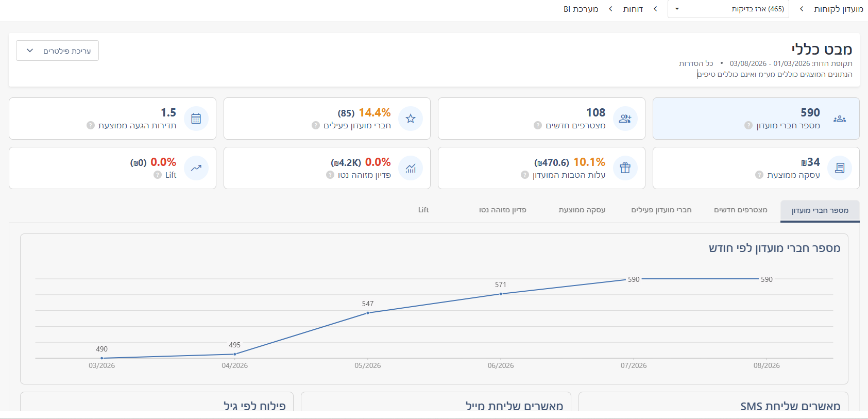Screen dimensions: 868x419
Task: Go to מועדון לקוחות breadcrumb link
Action: pos(838,9)
